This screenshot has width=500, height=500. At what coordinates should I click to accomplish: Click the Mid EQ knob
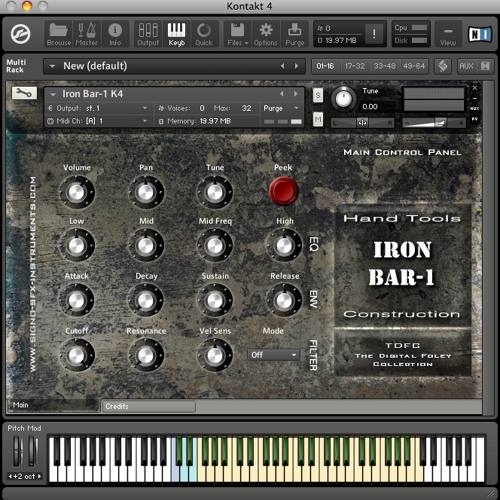click(146, 246)
